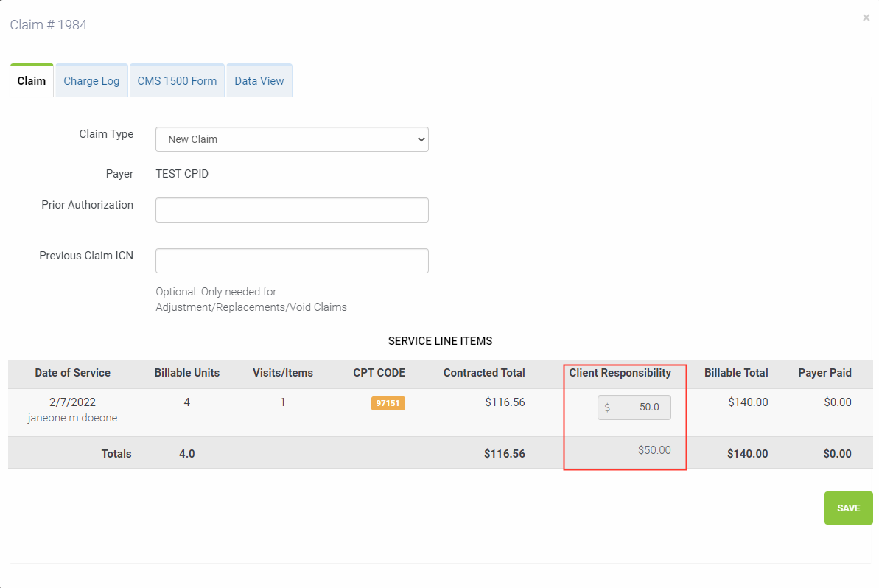Click the Date of Service column header
The height and width of the screenshot is (588, 879).
point(72,373)
